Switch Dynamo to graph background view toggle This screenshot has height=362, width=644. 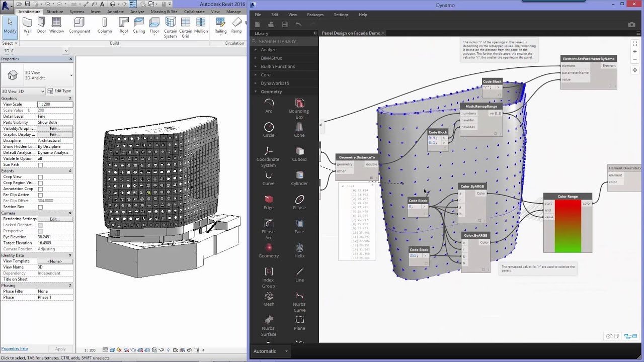(x=630, y=336)
